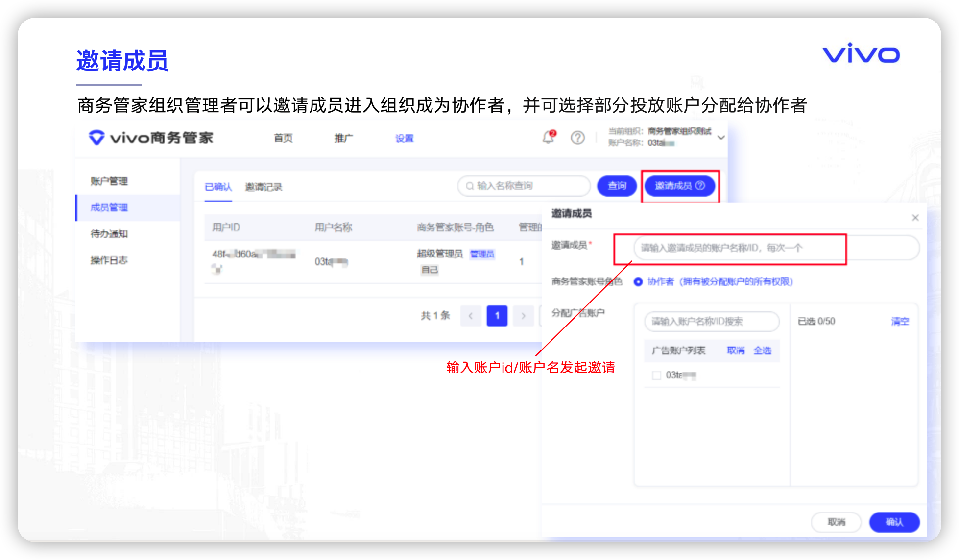Go to next page arrow in pagination
The width and height of the screenshot is (959, 560).
(523, 316)
